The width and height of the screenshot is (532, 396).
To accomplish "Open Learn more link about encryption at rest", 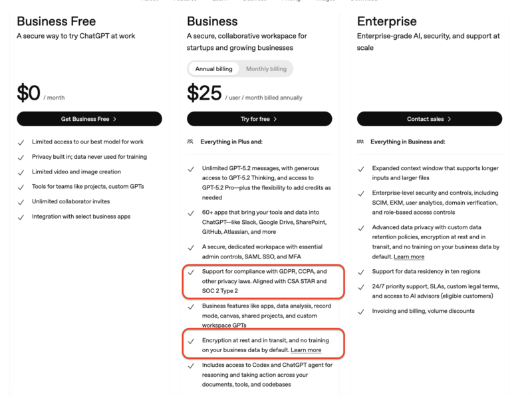I will (x=306, y=350).
